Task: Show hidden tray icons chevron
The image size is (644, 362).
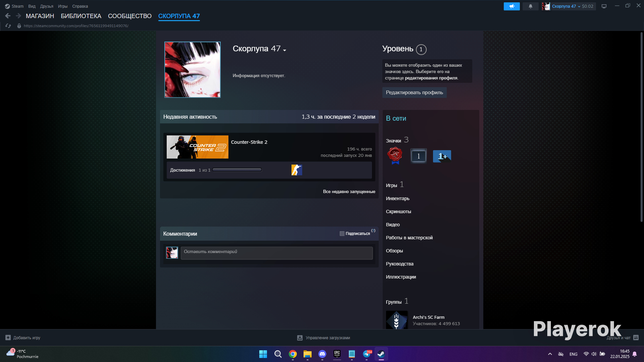Action: pyautogui.click(x=550, y=354)
